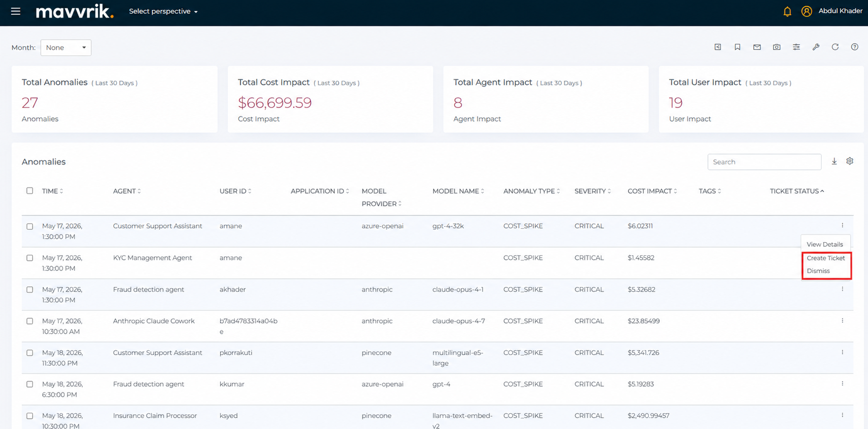Screen dimensions: 868x429
Task: Click the pkorrakuti user ID cell
Action: [236, 353]
